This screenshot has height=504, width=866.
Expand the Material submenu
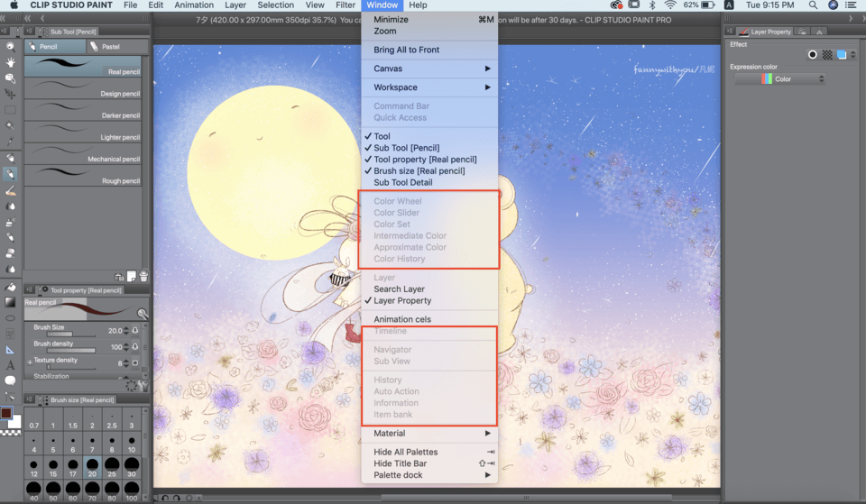click(429, 434)
